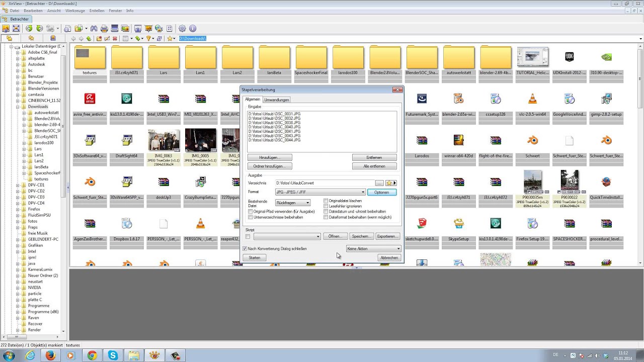This screenshot has height=362, width=644.
Task: Click the info 'i' toolbar icon
Action: tap(192, 29)
